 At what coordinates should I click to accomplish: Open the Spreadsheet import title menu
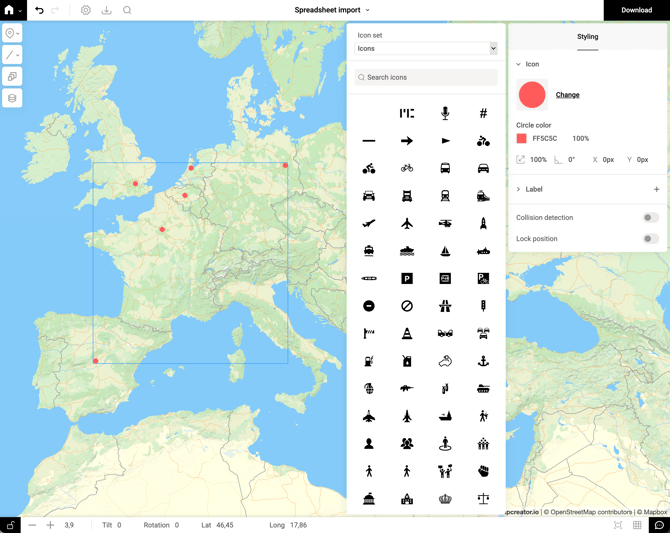[x=332, y=10]
